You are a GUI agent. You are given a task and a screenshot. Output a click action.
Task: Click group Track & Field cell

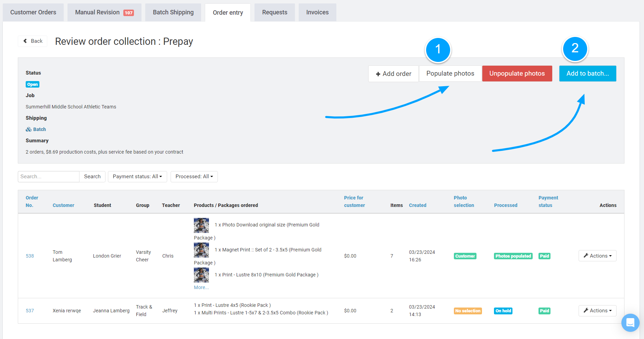tap(144, 311)
